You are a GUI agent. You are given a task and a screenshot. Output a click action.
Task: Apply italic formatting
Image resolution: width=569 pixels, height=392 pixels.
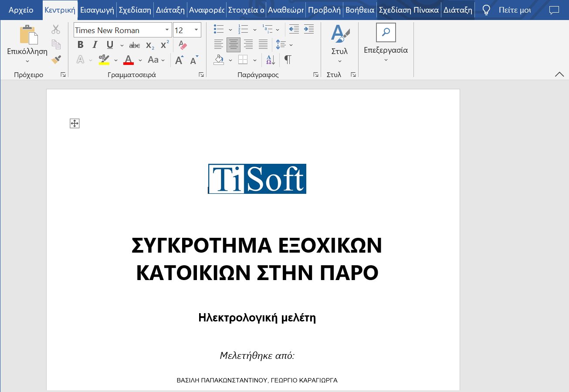[95, 45]
